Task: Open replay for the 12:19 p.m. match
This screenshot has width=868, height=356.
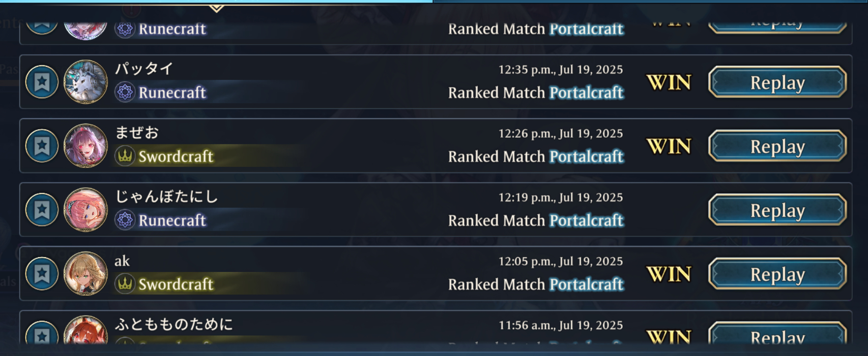Action: tap(777, 210)
